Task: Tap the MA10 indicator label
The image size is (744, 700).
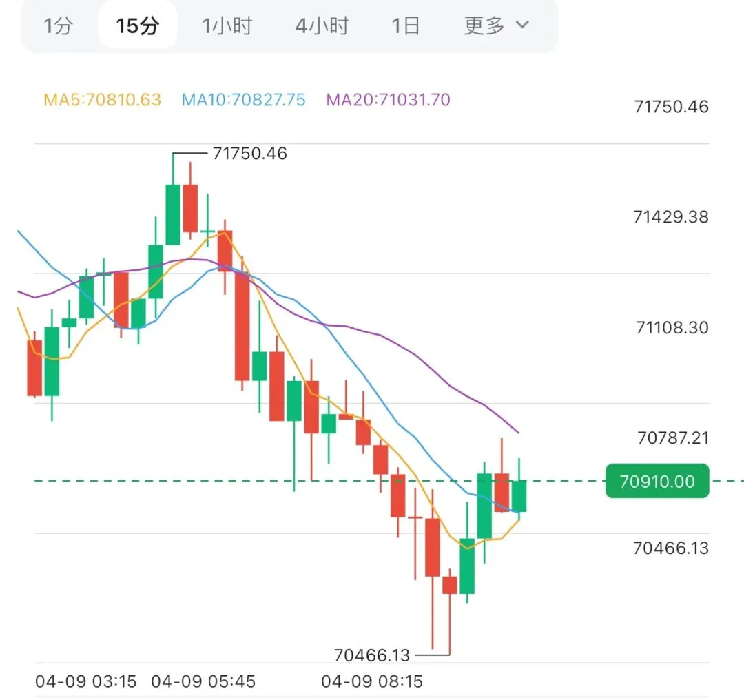Action: 243,100
